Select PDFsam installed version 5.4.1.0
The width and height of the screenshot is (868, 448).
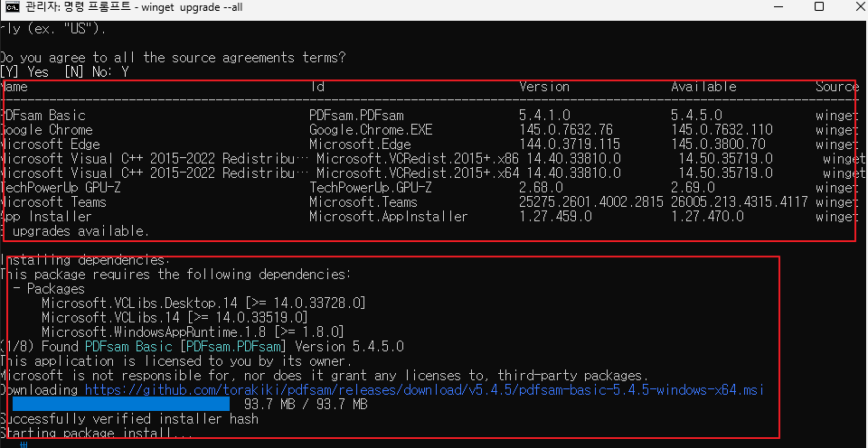click(544, 116)
